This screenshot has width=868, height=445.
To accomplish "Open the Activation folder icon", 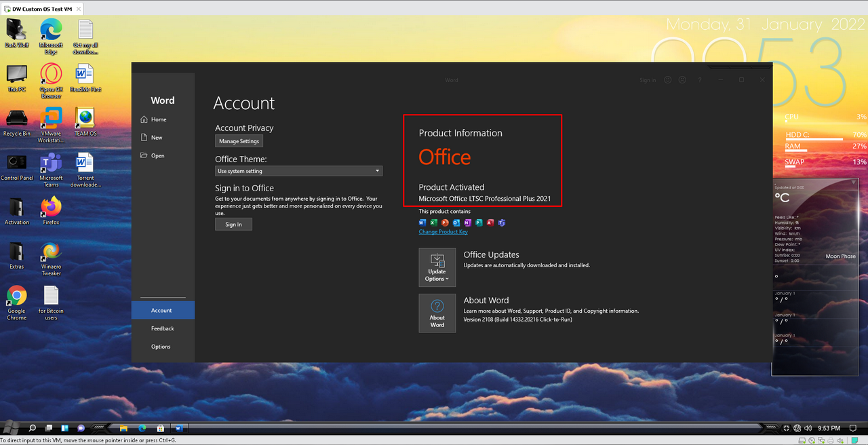I will pyautogui.click(x=17, y=211).
